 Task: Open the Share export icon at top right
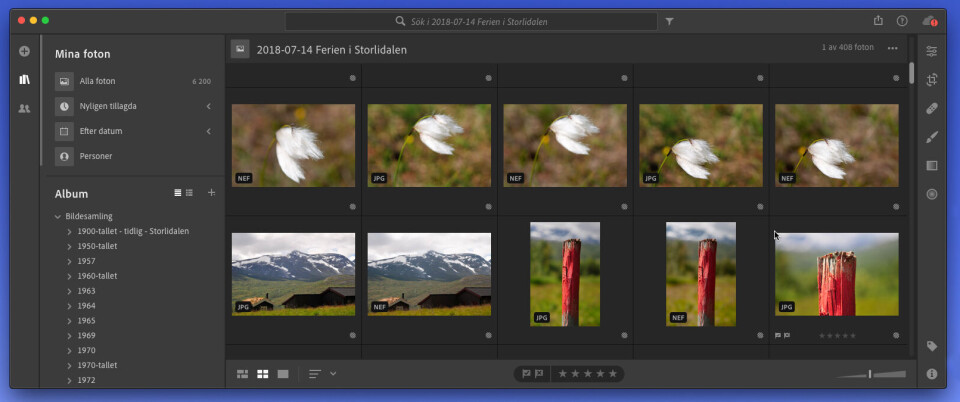[x=879, y=21]
